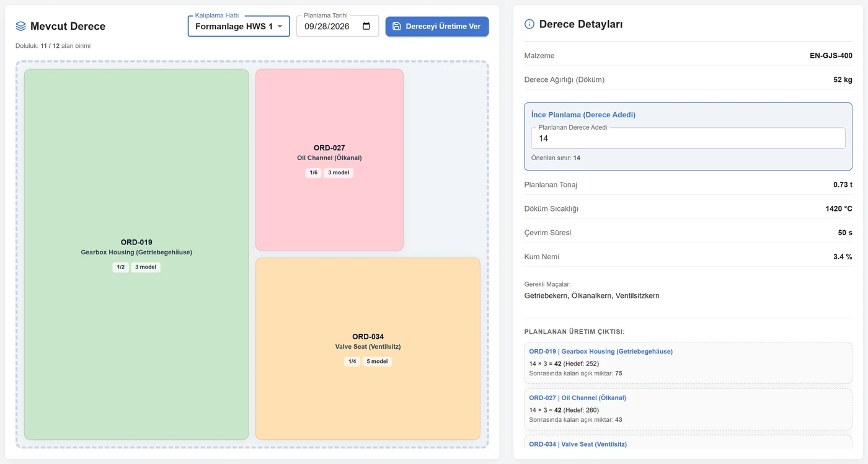The height and width of the screenshot is (464, 868).
Task: Open the ORD-027 Oil Channel output card
Action: [x=688, y=409]
